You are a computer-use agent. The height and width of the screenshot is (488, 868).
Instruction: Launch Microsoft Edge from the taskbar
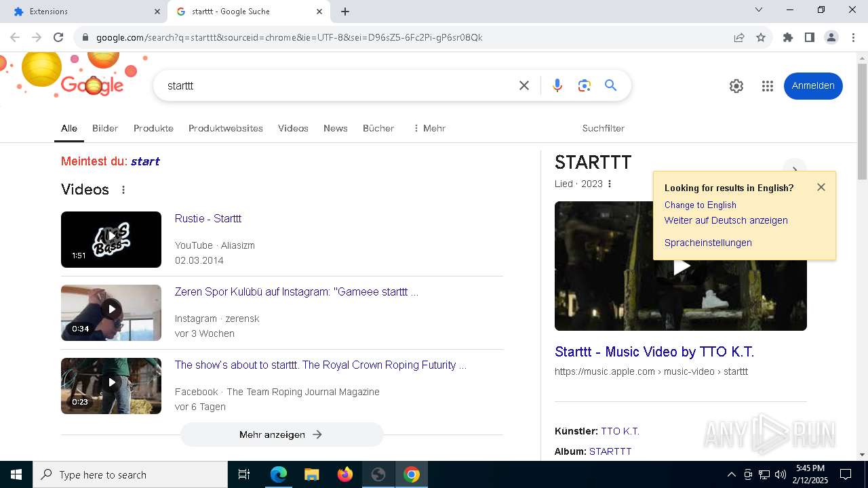[x=279, y=474]
